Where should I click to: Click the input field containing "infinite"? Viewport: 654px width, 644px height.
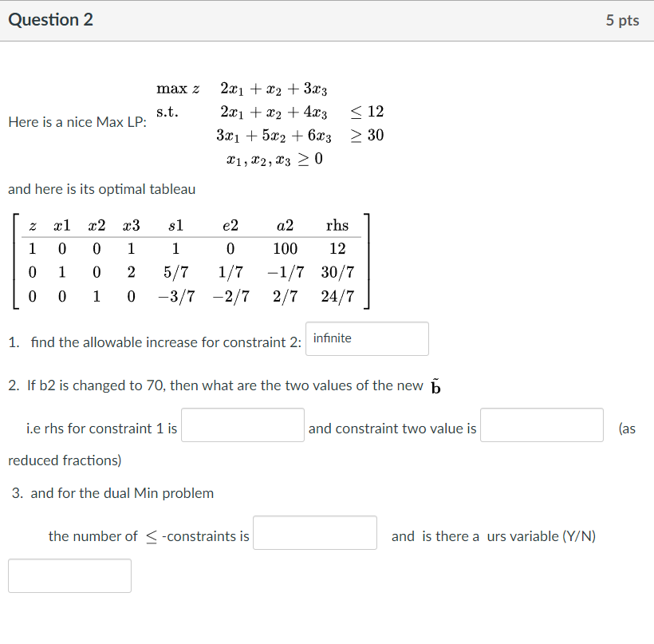(x=366, y=338)
